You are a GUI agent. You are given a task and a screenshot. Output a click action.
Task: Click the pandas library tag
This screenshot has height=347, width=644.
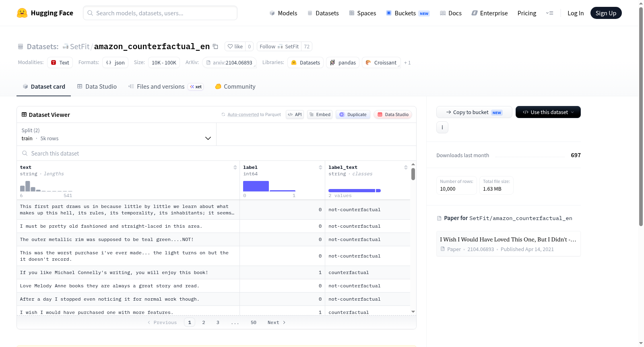point(343,62)
